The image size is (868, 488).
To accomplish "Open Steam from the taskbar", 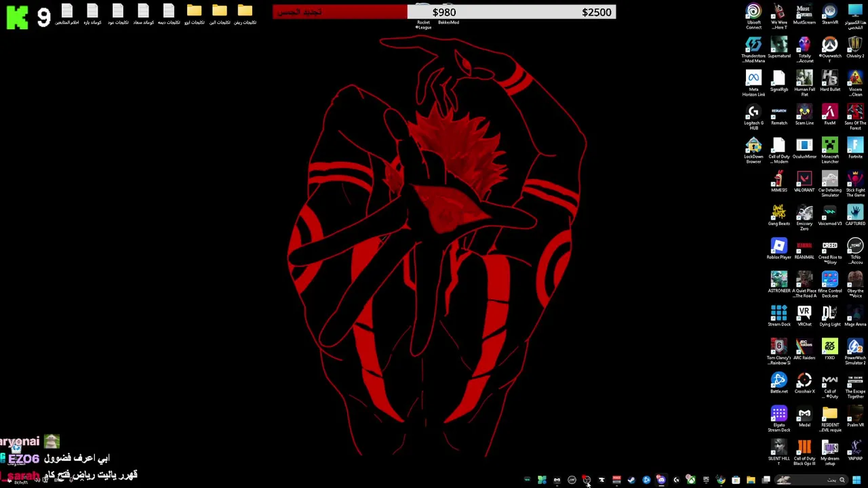I will click(x=631, y=480).
